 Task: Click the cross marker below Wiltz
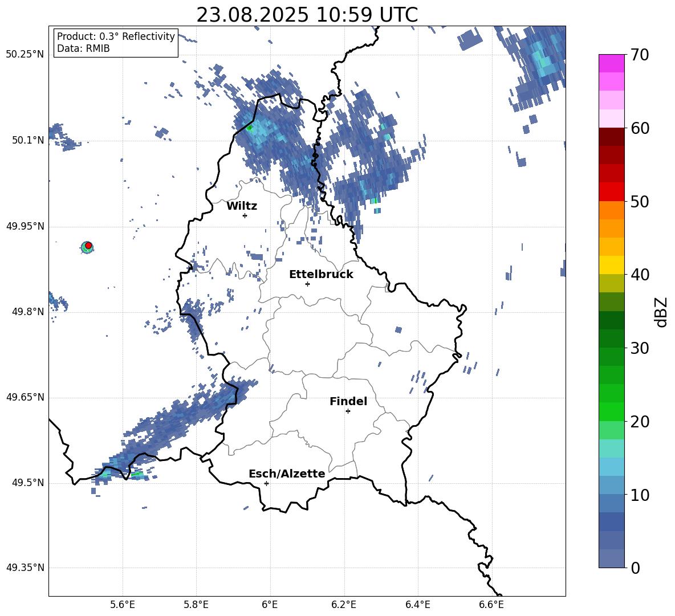click(x=245, y=215)
